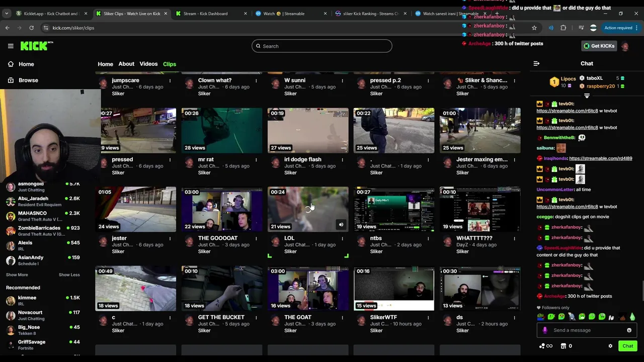The width and height of the screenshot is (644, 362).
Task: Open options menu for irl dodge flash clip
Action: (x=342, y=159)
